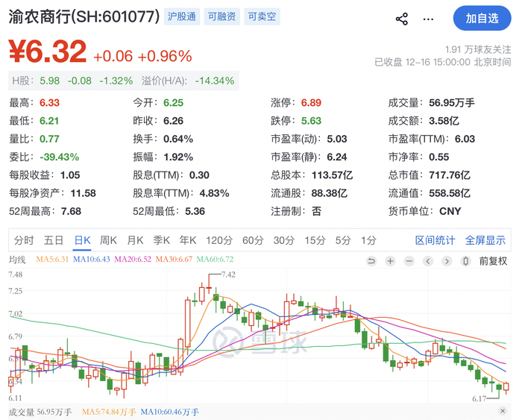
Task: Click the 成交量 MA10:60.46万手 label
Action: click(169, 412)
